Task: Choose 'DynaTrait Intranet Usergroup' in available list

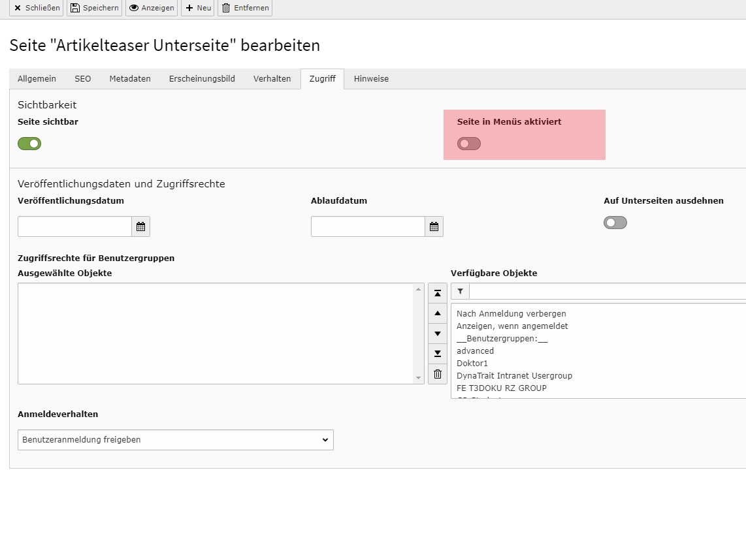Action: 514,375
